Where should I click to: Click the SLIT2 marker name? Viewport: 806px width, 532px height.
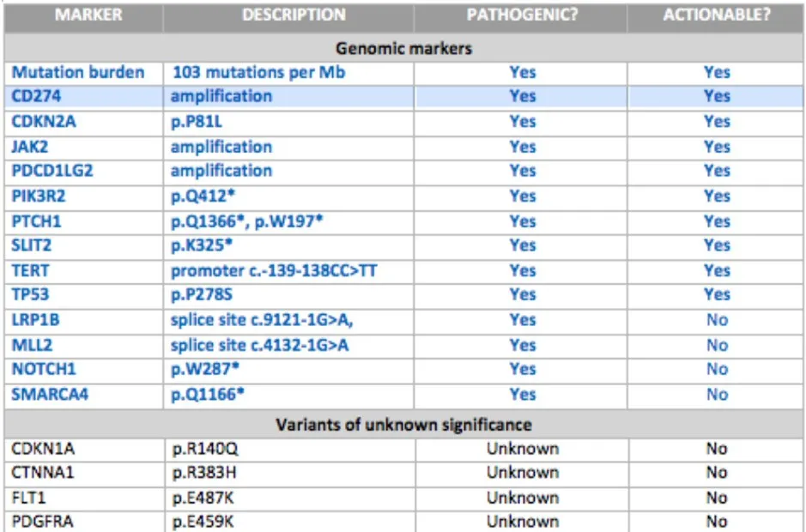pos(32,245)
